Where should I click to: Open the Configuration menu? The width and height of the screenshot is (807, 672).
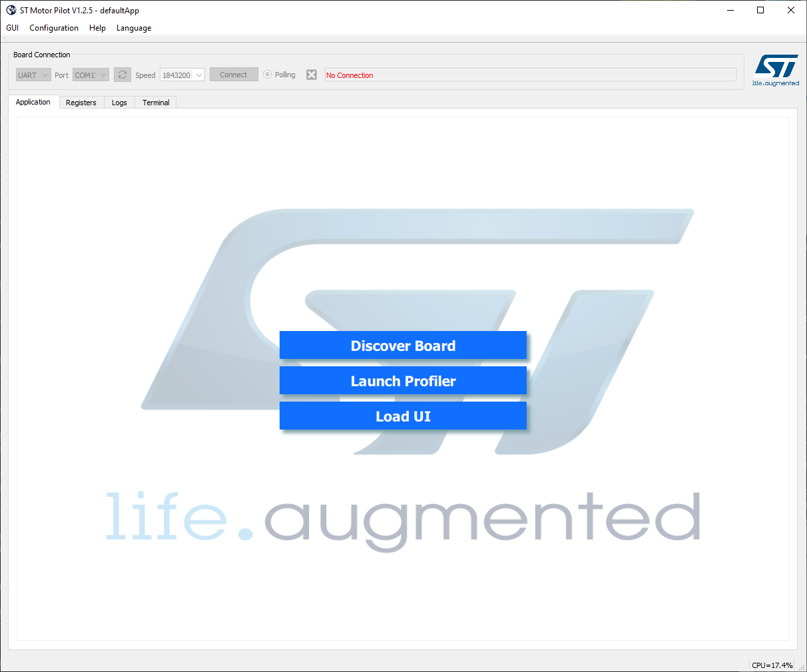coord(54,28)
